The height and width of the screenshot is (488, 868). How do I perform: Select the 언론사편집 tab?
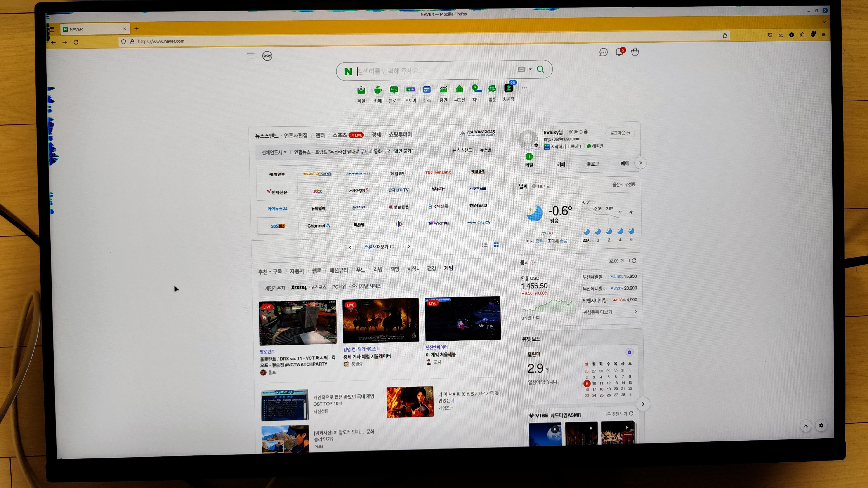click(x=295, y=135)
